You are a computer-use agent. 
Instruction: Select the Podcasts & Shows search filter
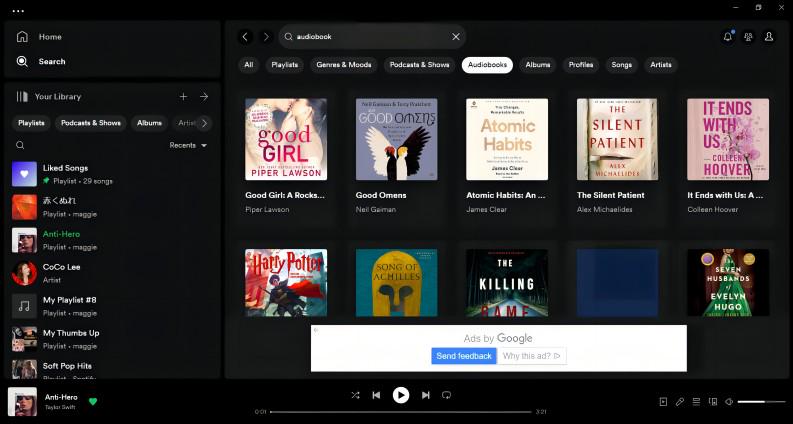point(418,65)
